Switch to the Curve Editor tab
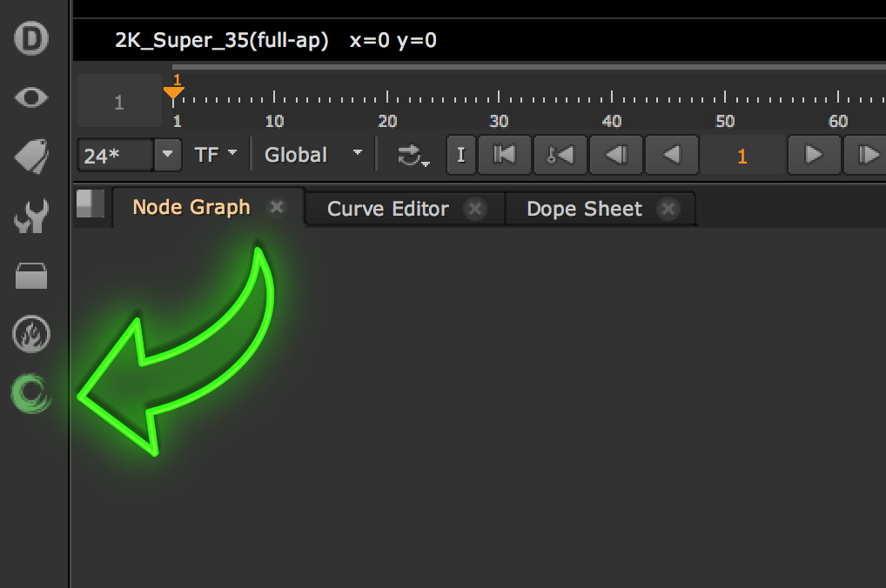 (388, 209)
